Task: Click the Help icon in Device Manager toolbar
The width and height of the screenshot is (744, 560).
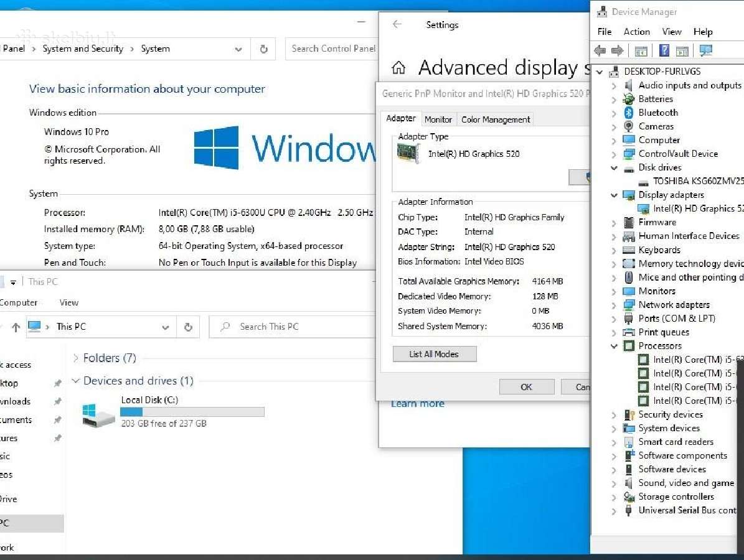Action: 664,50
